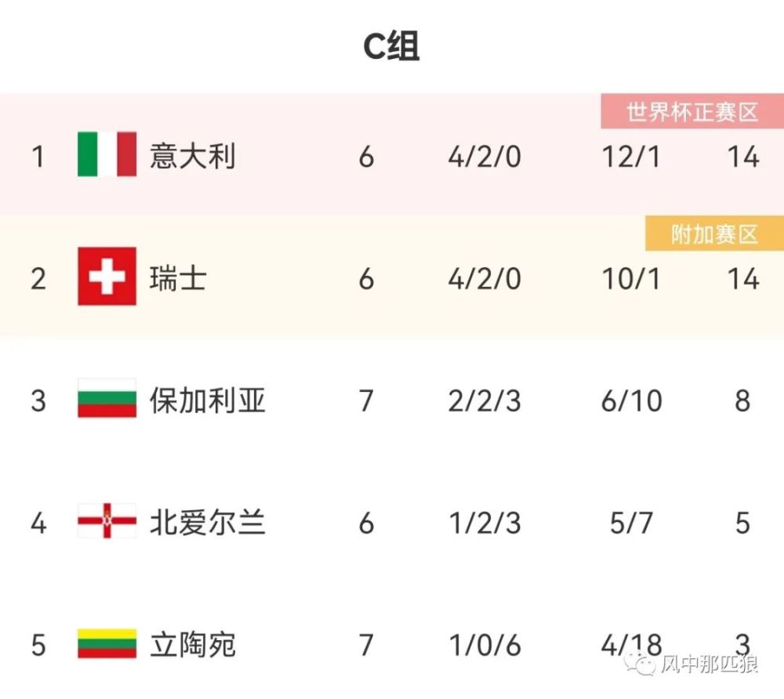Click the Northern Ireland flag icon
Screen dimensions: 784x699
(107, 521)
